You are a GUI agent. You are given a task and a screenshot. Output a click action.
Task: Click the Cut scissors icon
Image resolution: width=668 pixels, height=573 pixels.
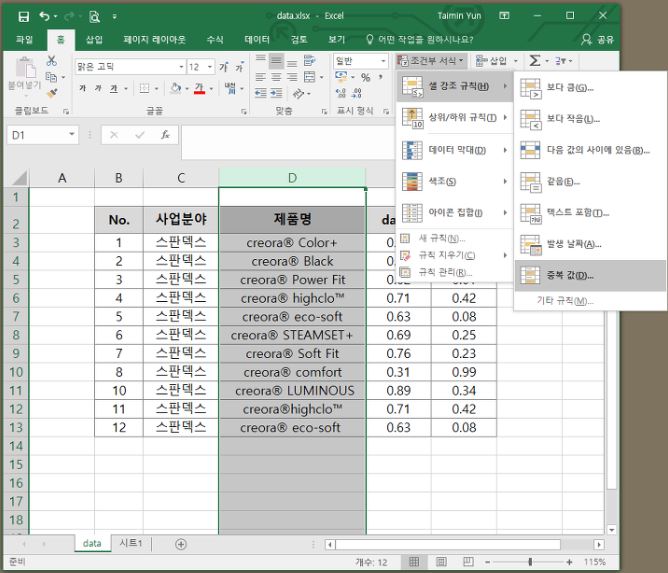click(x=52, y=60)
